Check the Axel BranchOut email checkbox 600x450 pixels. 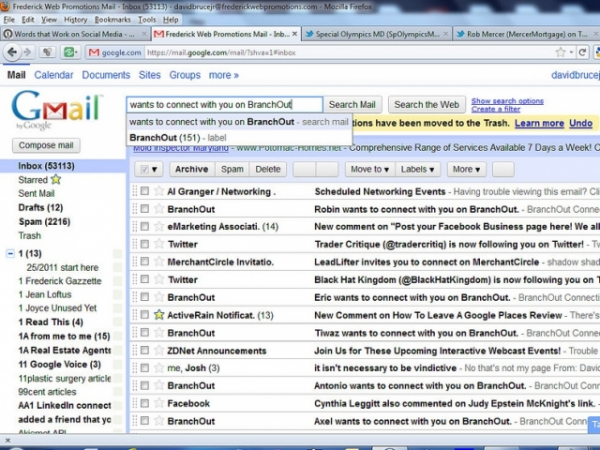(x=145, y=421)
